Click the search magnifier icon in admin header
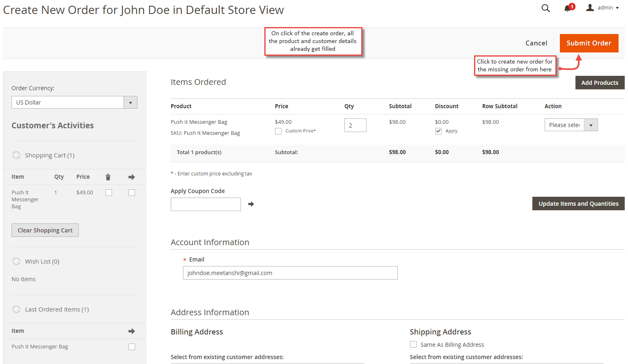The image size is (628, 364). click(x=545, y=8)
